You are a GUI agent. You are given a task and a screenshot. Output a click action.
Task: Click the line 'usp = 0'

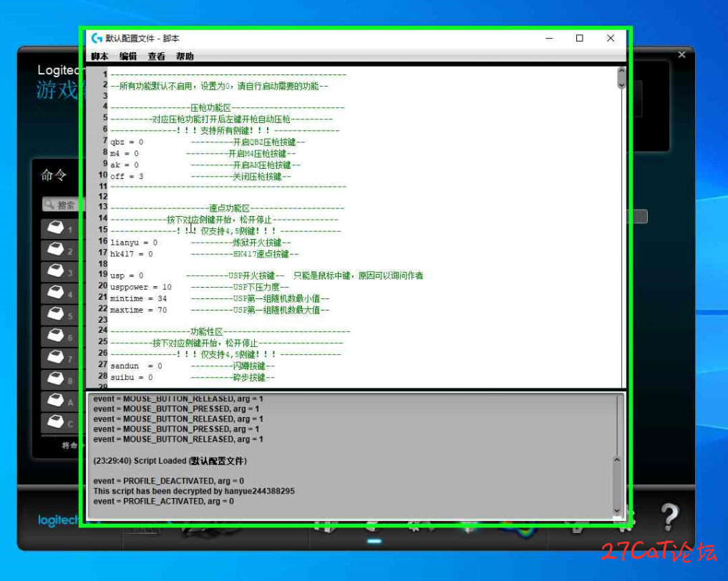pyautogui.click(x=127, y=275)
